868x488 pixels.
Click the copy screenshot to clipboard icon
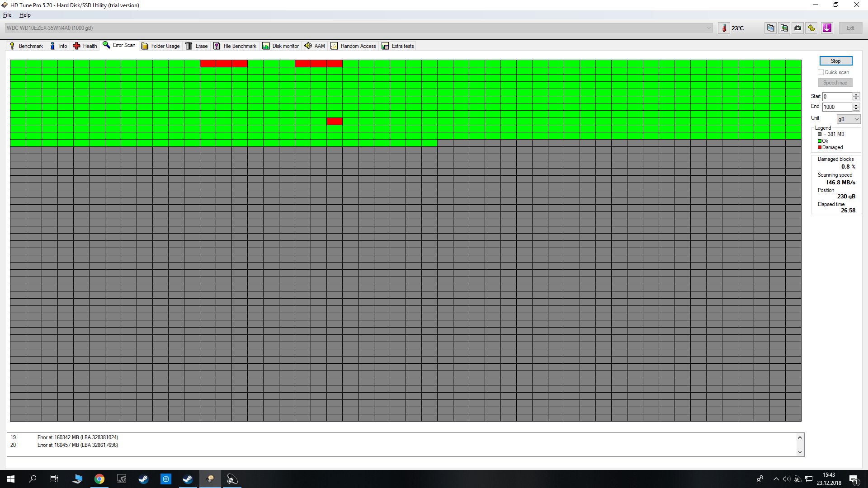pos(784,28)
